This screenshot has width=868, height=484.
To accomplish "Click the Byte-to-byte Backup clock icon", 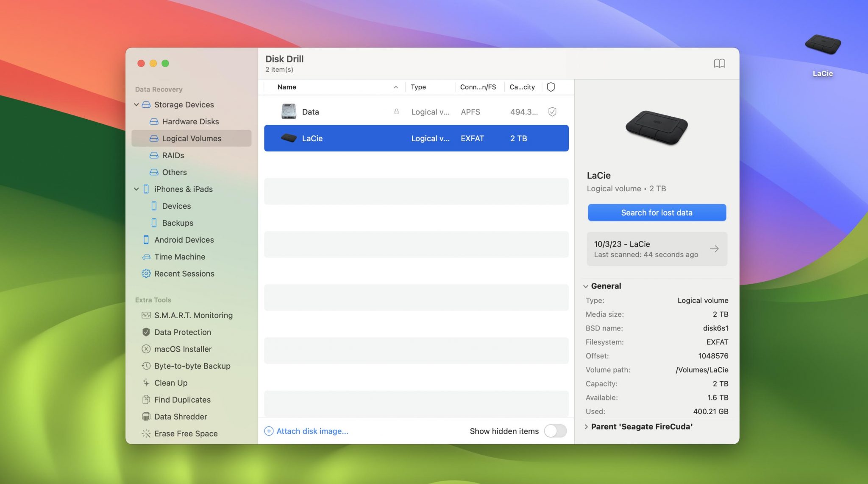I will pyautogui.click(x=146, y=366).
